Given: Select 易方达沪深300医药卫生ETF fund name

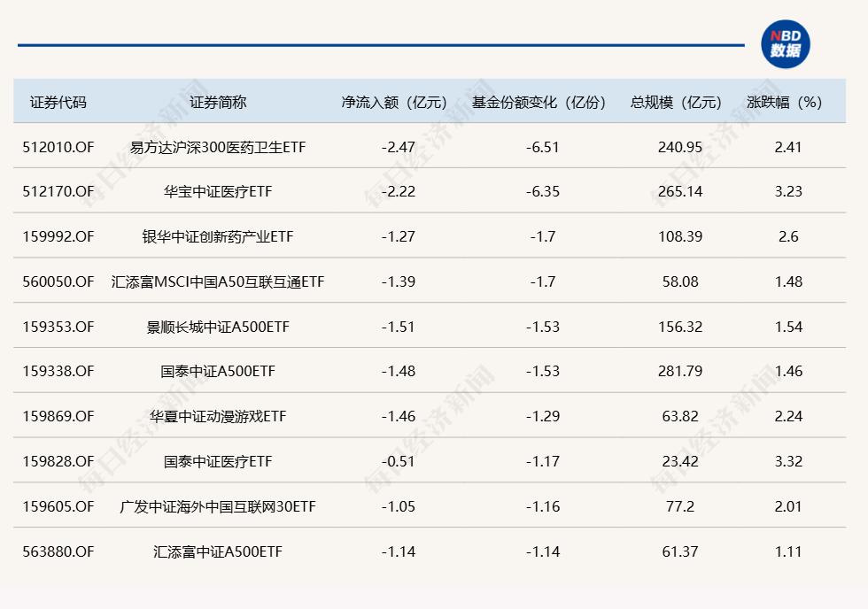Looking at the screenshot, I should point(218,147).
